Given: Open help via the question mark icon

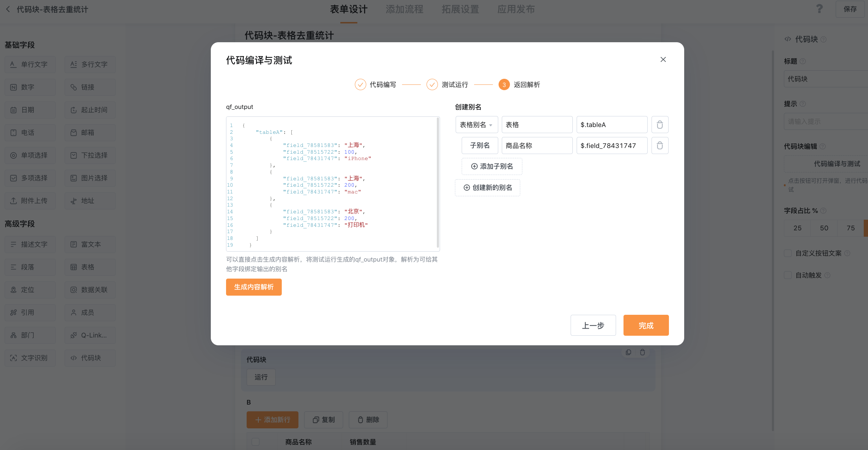Looking at the screenshot, I should (x=819, y=9).
